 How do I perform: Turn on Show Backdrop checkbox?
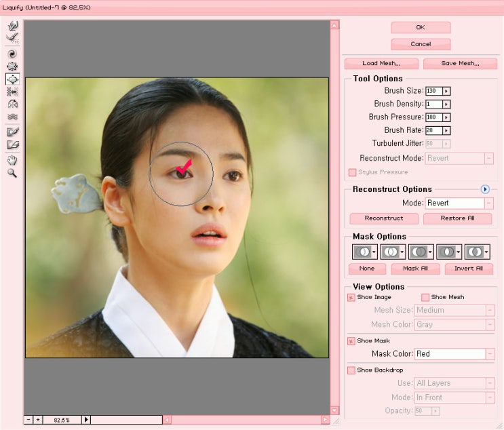click(351, 370)
